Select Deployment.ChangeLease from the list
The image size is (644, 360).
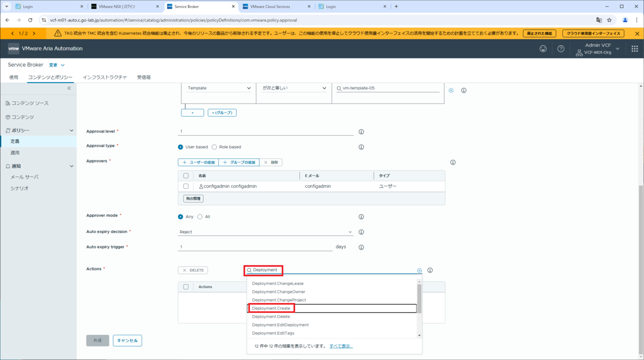332,283
